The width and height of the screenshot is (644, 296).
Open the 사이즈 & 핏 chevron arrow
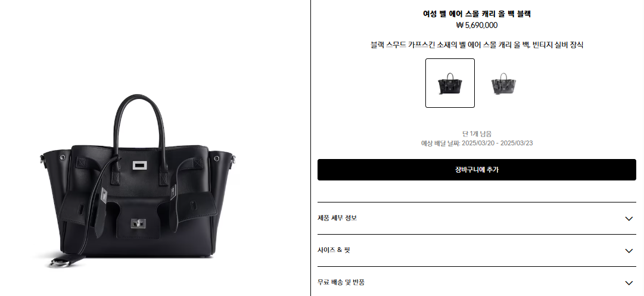tap(629, 250)
